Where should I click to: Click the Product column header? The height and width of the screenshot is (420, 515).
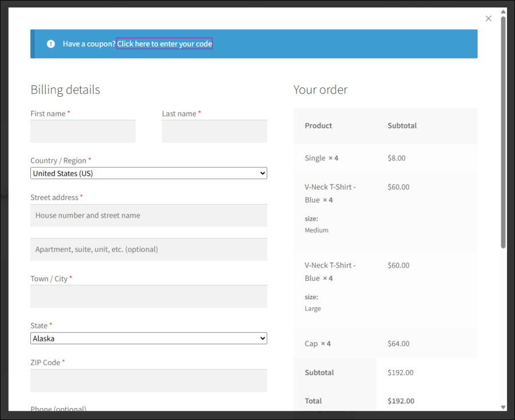pos(319,125)
